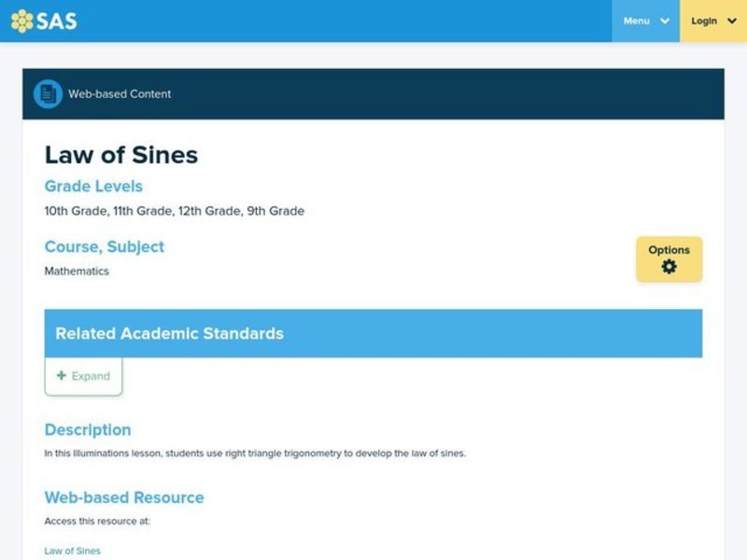Click the Options button
The height and width of the screenshot is (560, 747).
pos(669,259)
